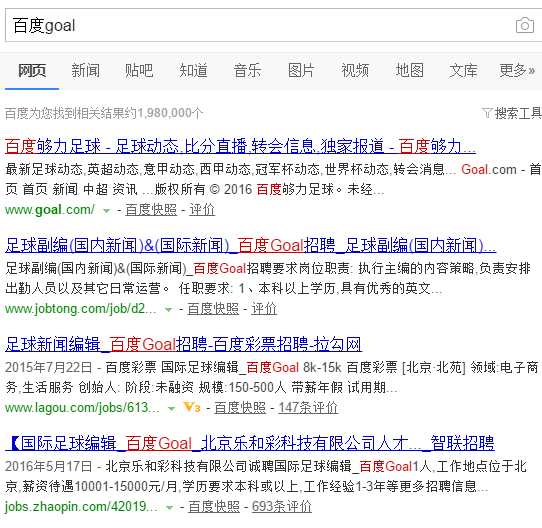
Task: Switch to the 新闻 tab
Action: pyautogui.click(x=85, y=71)
